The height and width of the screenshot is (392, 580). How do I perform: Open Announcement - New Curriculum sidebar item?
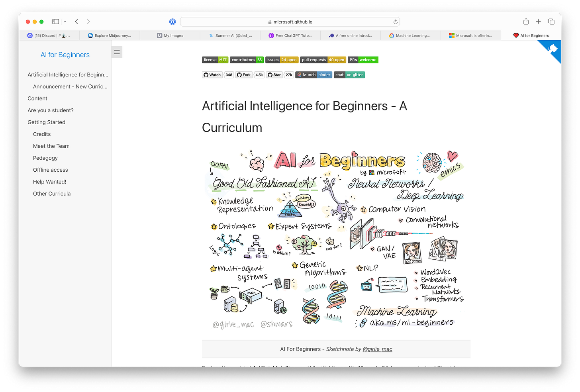coord(70,86)
